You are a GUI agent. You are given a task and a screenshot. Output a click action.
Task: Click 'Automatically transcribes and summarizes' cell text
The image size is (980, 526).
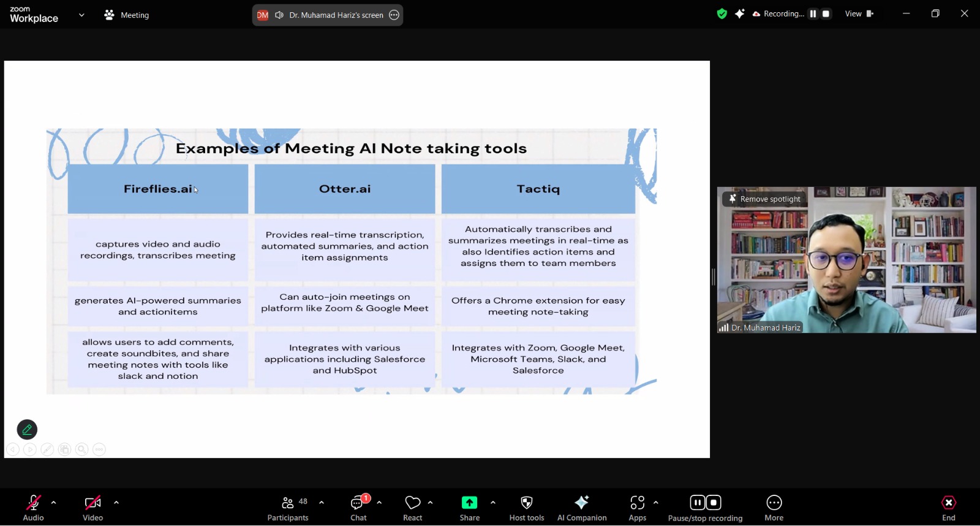click(538, 246)
